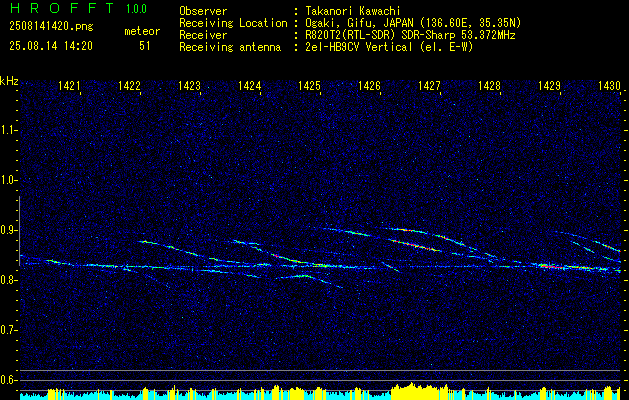Click the 1425 time axis marker

[309, 85]
